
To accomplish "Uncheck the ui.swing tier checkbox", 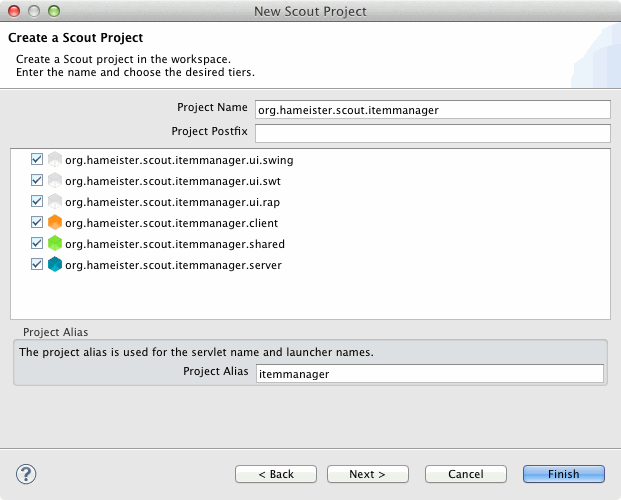I will [37, 159].
